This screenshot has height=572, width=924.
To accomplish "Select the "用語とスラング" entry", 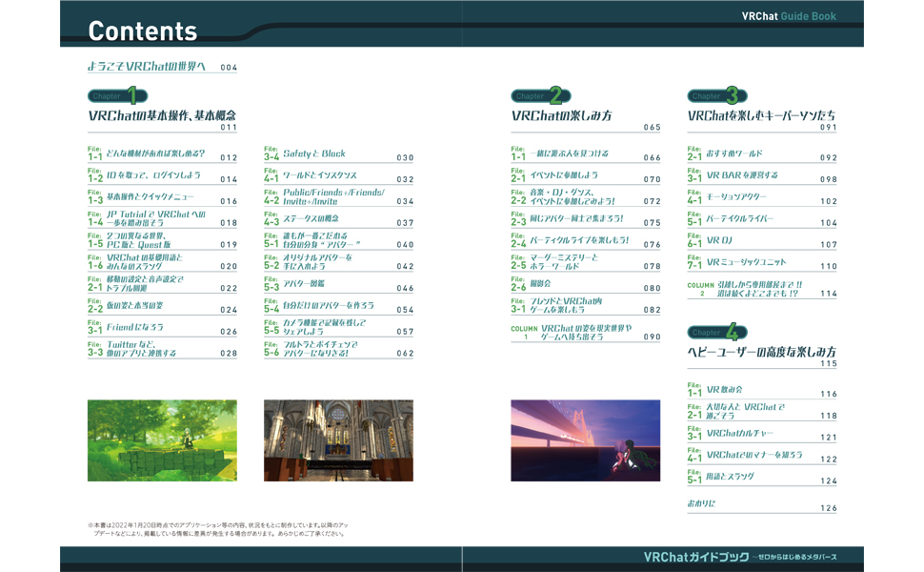I will pos(730,477).
